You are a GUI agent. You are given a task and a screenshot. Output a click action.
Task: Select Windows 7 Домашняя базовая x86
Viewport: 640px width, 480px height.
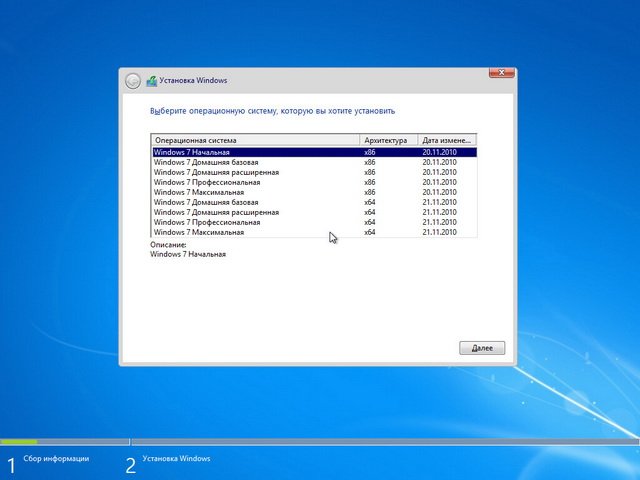click(314, 162)
